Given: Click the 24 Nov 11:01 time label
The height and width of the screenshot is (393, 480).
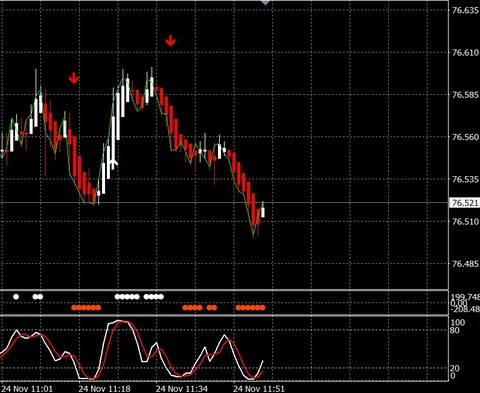Looking at the screenshot, I should (27, 389).
